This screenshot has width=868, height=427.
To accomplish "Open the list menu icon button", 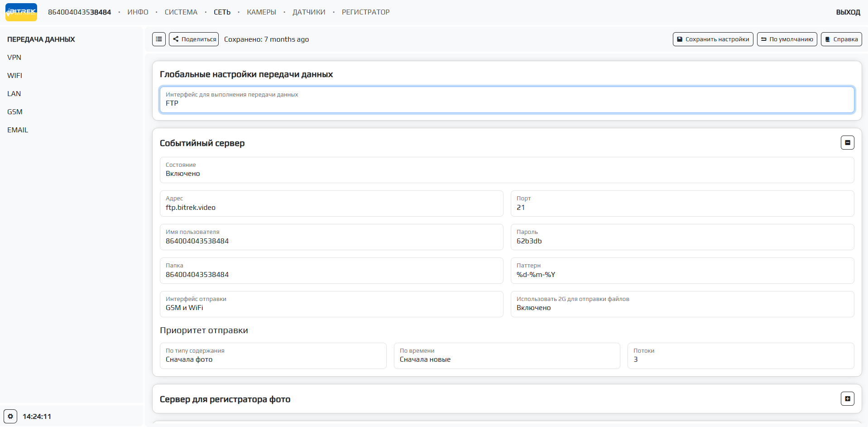I will click(x=159, y=39).
